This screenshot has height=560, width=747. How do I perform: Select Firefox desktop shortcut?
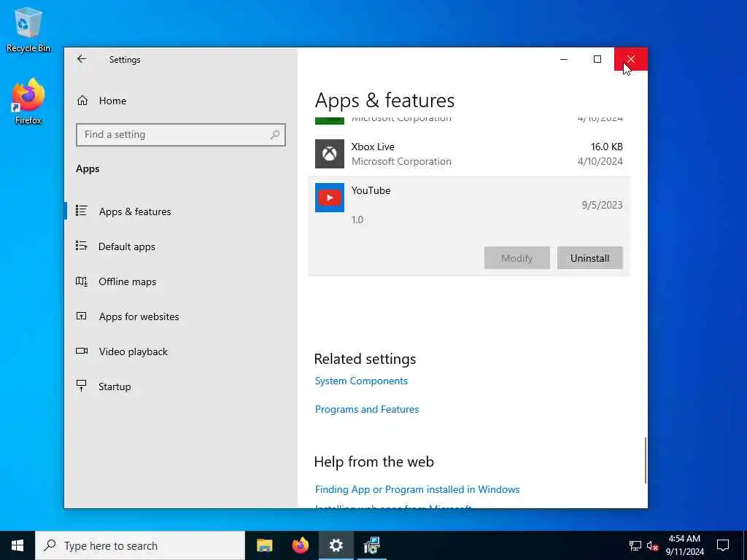pos(28,102)
